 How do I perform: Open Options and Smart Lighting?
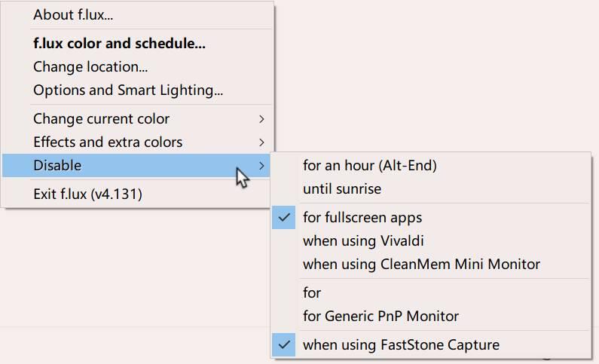[128, 90]
